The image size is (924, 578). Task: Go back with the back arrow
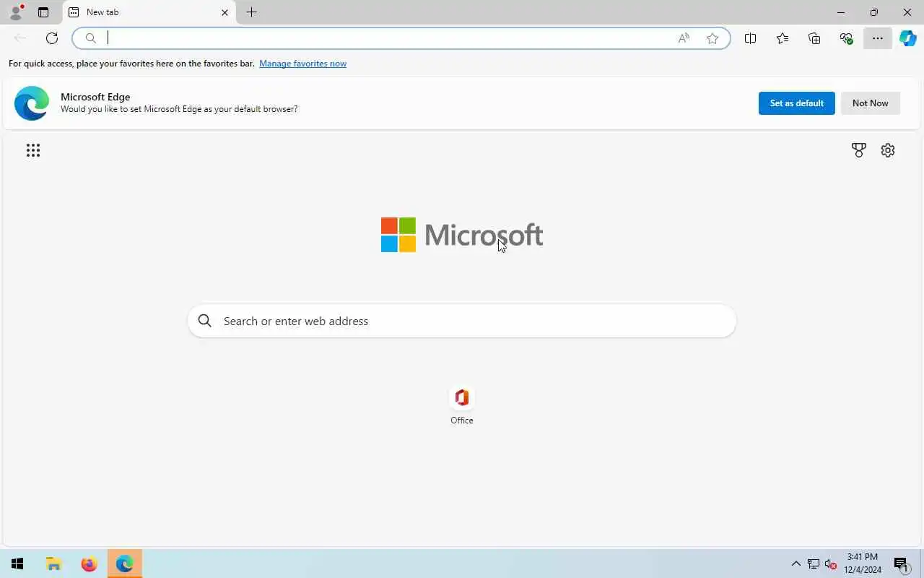(20, 38)
